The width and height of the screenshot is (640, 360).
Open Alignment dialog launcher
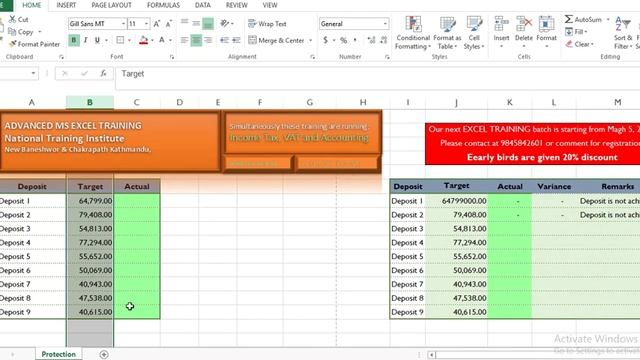click(x=313, y=57)
